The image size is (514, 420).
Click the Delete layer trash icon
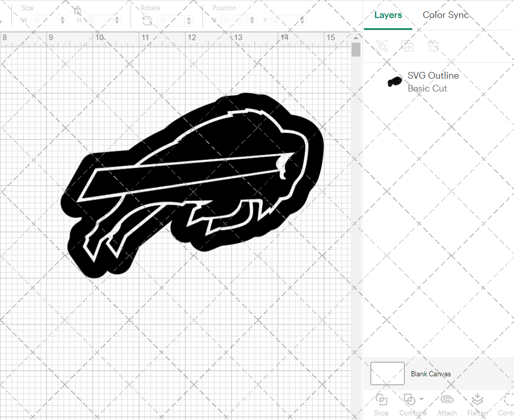pyautogui.click(x=433, y=46)
